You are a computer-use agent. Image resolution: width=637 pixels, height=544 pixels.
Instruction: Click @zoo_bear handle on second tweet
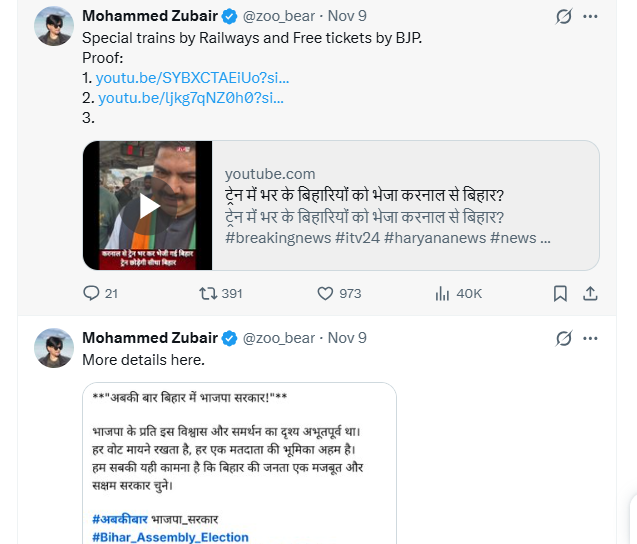point(279,338)
